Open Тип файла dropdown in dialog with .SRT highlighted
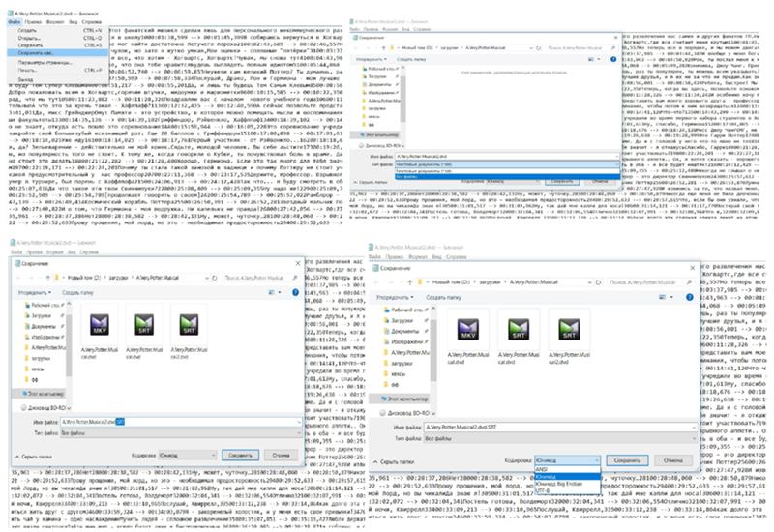The image size is (774, 532). [x=181, y=433]
